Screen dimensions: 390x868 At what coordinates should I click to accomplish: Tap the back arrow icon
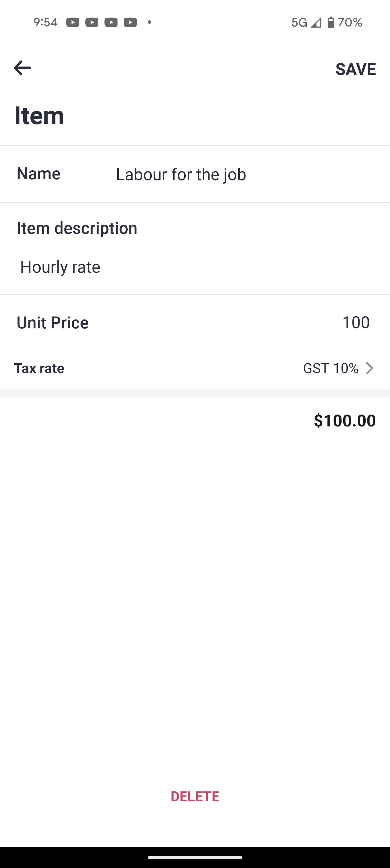coord(23,68)
